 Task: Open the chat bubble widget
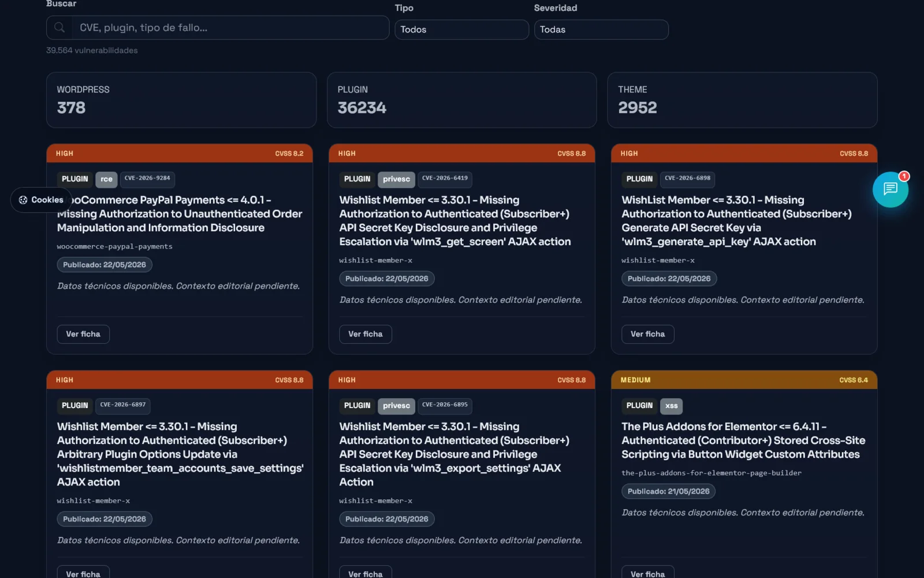(x=890, y=189)
